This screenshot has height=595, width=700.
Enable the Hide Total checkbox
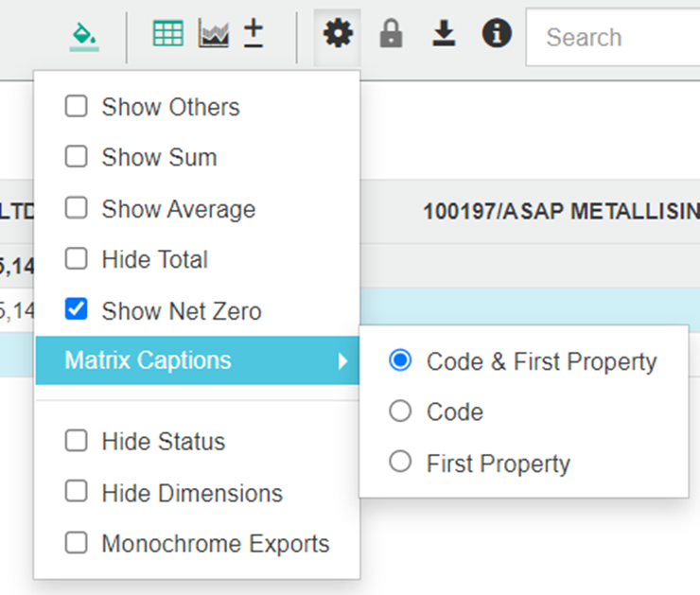76,259
